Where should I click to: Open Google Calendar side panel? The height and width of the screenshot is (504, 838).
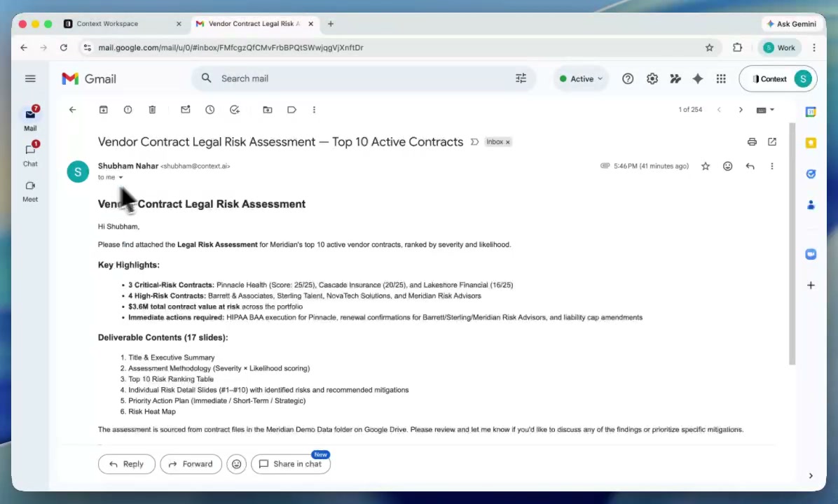click(x=811, y=112)
